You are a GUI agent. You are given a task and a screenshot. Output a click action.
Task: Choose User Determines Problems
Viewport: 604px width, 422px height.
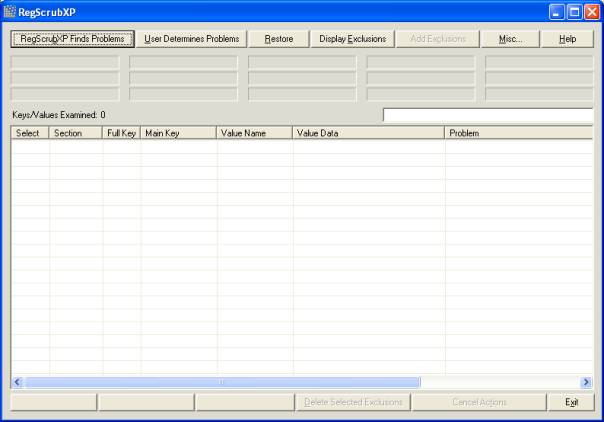191,39
